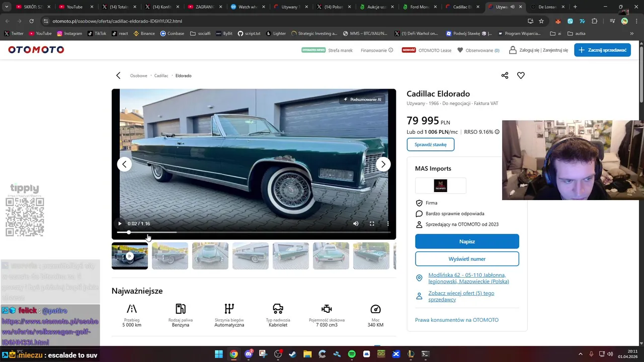Open Chrome media control button

(612, 21)
